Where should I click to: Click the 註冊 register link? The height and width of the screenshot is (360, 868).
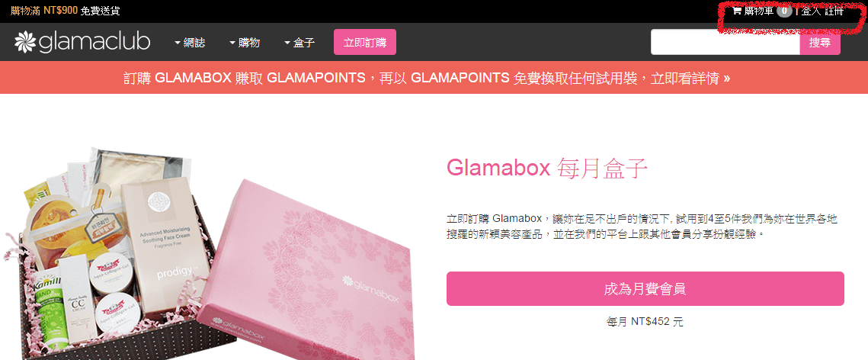pyautogui.click(x=834, y=11)
